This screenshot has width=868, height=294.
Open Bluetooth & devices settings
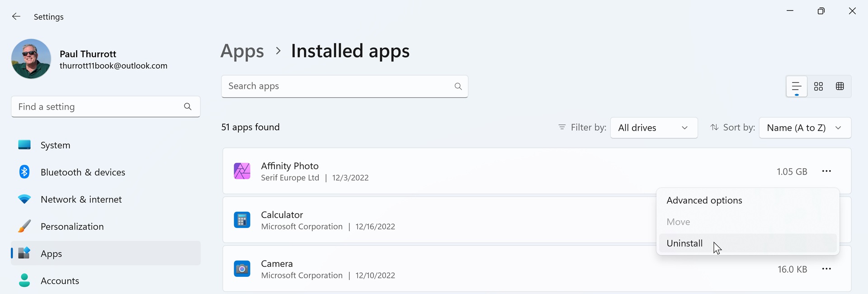[83, 172]
